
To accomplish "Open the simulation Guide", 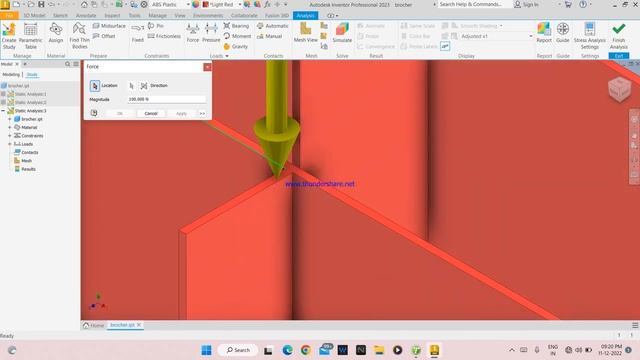I will (x=562, y=33).
